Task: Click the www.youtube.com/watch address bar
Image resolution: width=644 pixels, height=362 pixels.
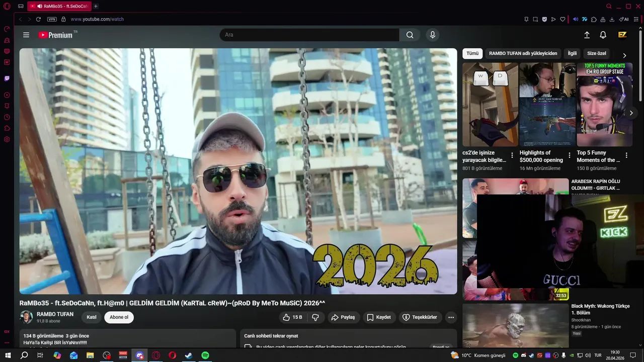Action: tap(97, 19)
